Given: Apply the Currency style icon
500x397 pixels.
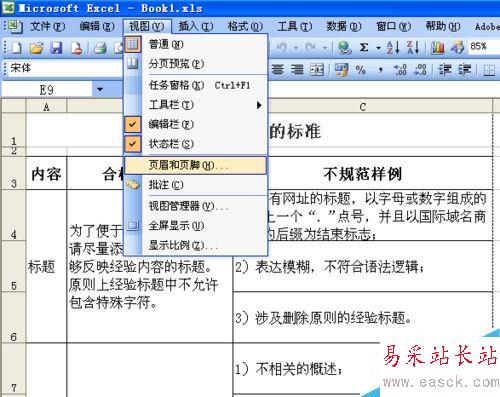Looking at the screenshot, I should [x=342, y=70].
